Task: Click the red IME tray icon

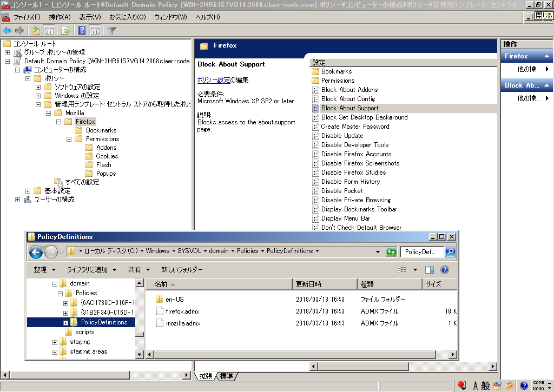Action: click(x=461, y=386)
